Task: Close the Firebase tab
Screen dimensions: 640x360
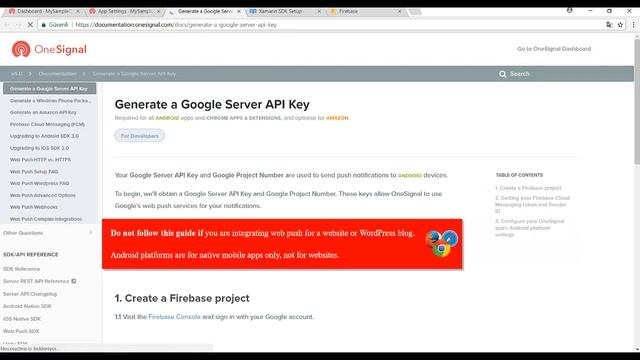Action: coord(400,11)
